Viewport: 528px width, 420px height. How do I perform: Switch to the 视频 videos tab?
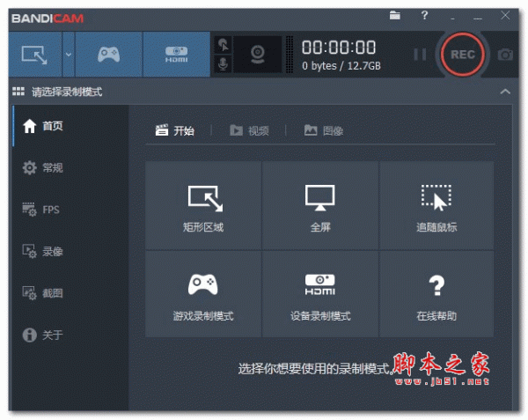tap(249, 130)
